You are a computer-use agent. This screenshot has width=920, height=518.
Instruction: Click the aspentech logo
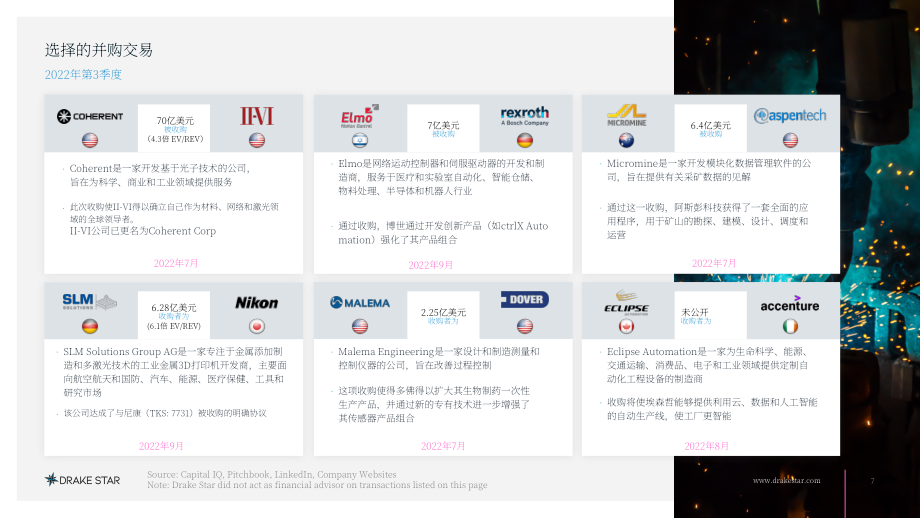tap(790, 116)
